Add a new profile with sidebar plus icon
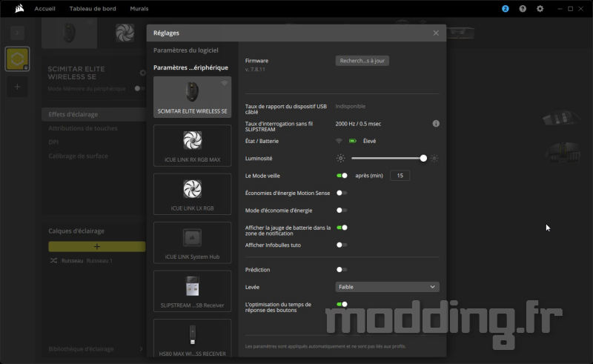 coord(17,87)
